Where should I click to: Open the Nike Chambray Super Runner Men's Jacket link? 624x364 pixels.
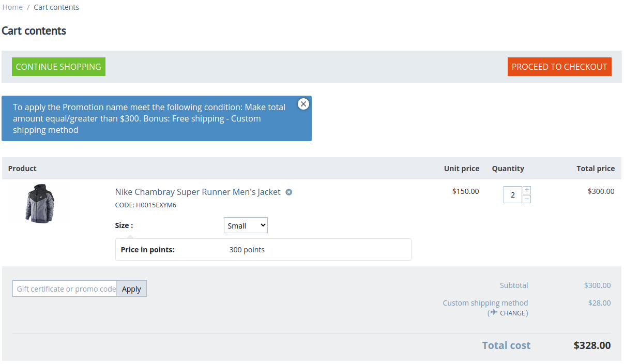tap(198, 192)
